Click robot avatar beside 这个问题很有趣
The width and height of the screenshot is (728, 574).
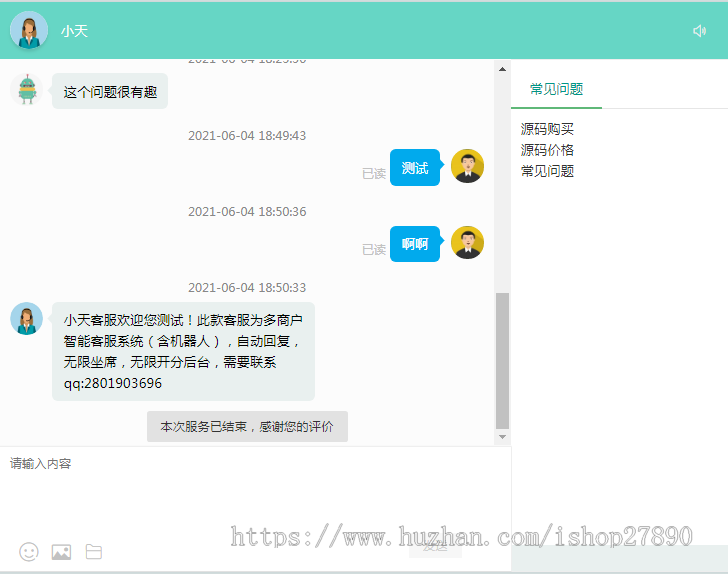26,89
